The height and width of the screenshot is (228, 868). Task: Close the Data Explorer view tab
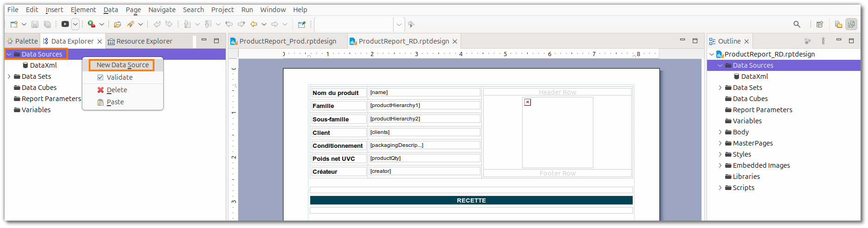coord(99,41)
